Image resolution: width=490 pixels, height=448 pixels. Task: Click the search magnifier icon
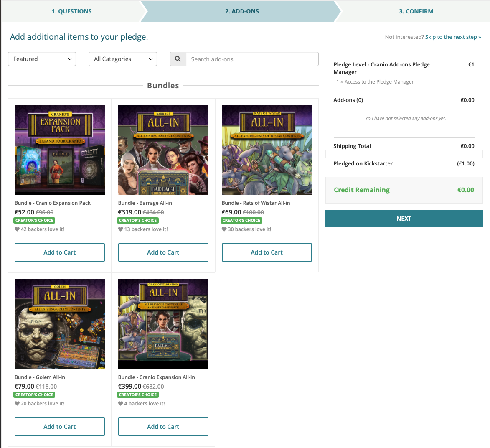coord(178,59)
